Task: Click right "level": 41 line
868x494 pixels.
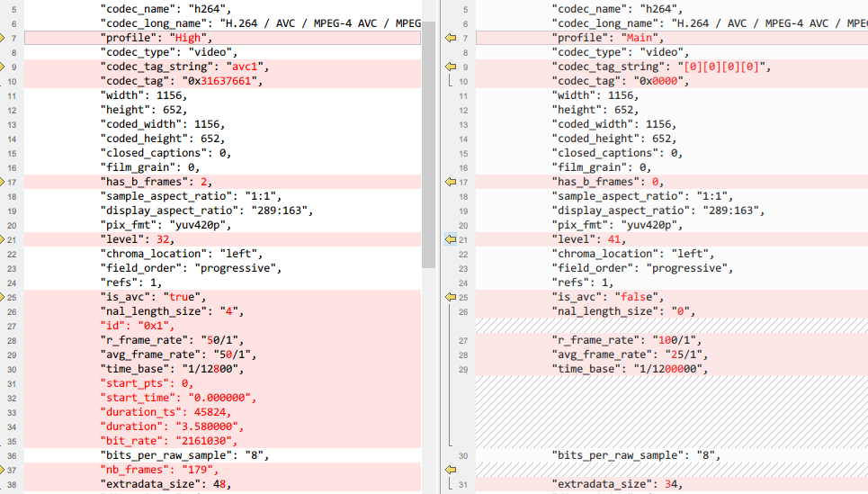Action: 672,239
